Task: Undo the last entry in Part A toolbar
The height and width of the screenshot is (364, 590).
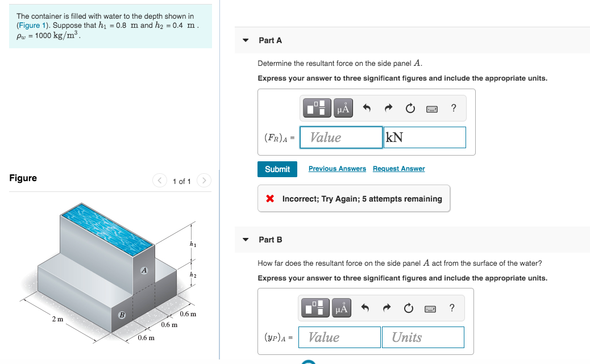Action: pos(367,108)
